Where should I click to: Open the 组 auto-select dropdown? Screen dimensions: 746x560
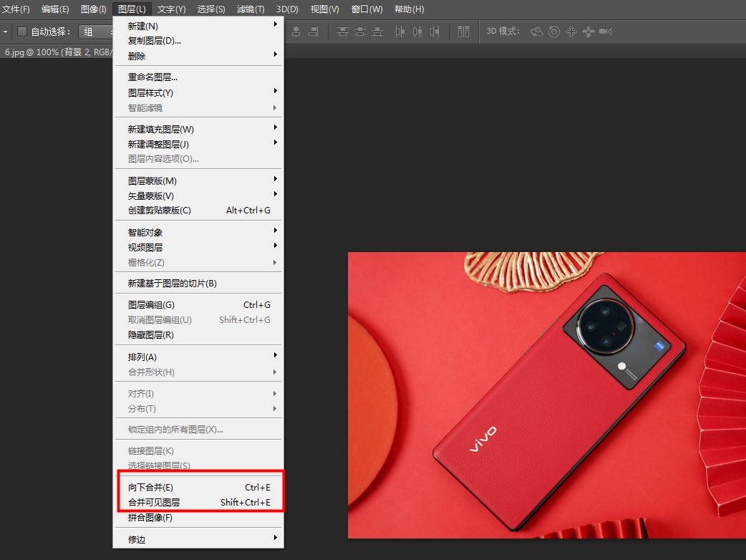[96, 32]
